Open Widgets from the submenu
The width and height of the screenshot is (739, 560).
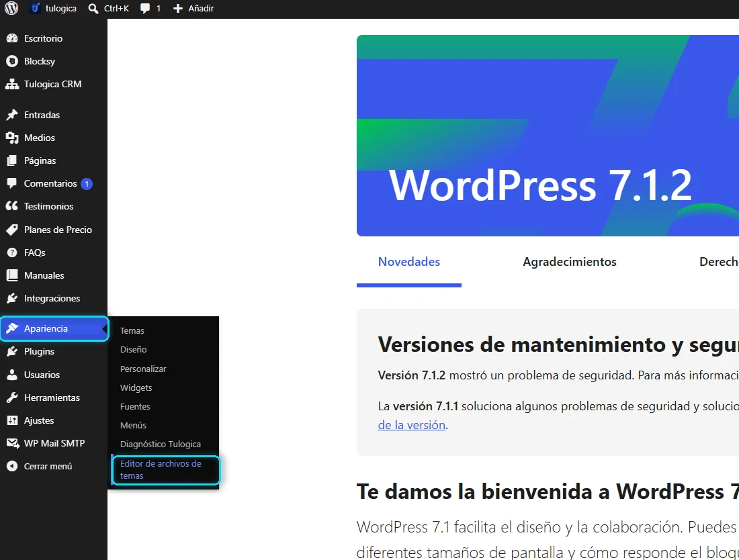[x=136, y=387]
